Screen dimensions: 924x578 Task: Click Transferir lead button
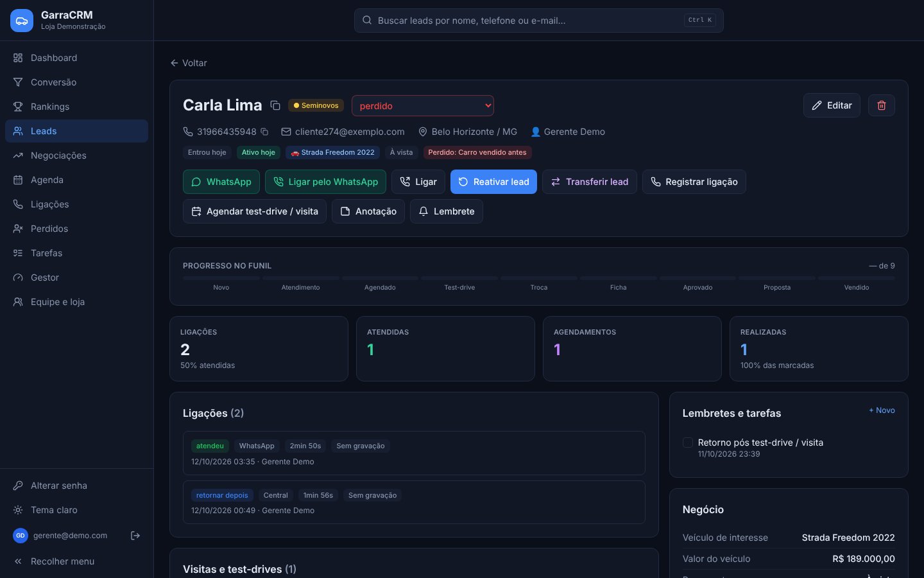pos(590,182)
